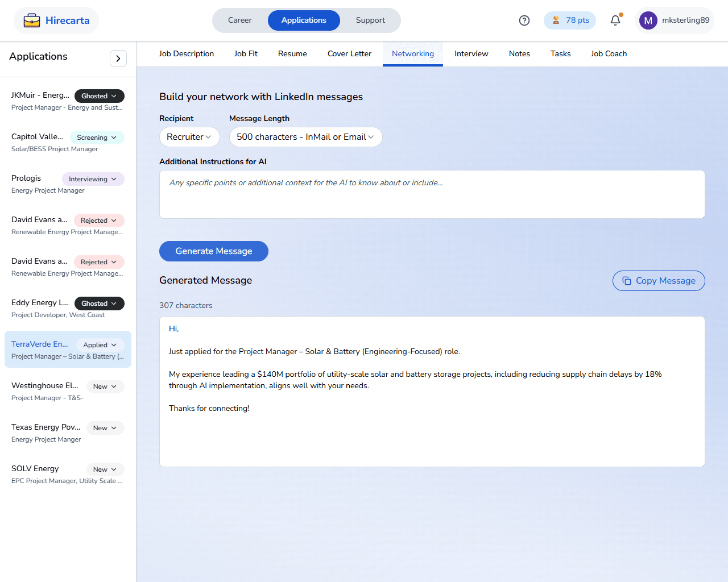Viewport: 728px width, 582px height.
Task: Click the Hirecarta briefcase logo icon
Action: (x=32, y=20)
